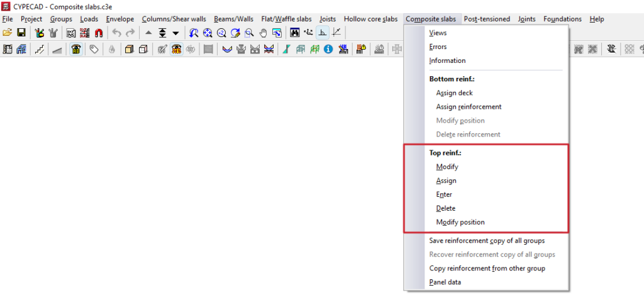Click the teal 3D structure frame icon
The width and height of the screenshot is (644, 307).
(x=300, y=50)
